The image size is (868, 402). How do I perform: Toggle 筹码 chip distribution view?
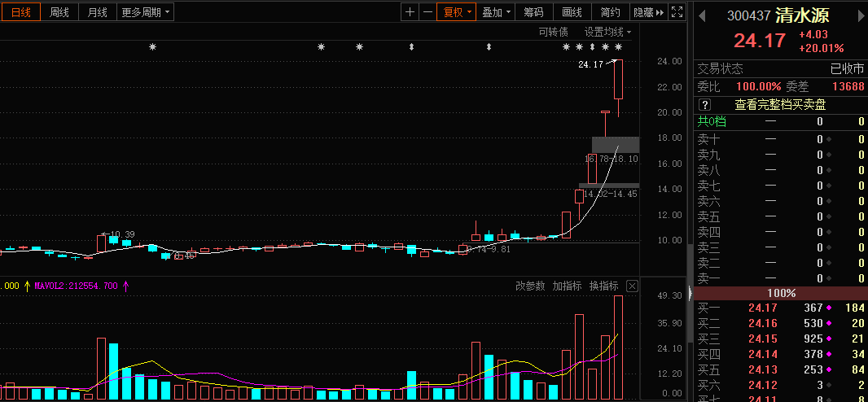(533, 12)
